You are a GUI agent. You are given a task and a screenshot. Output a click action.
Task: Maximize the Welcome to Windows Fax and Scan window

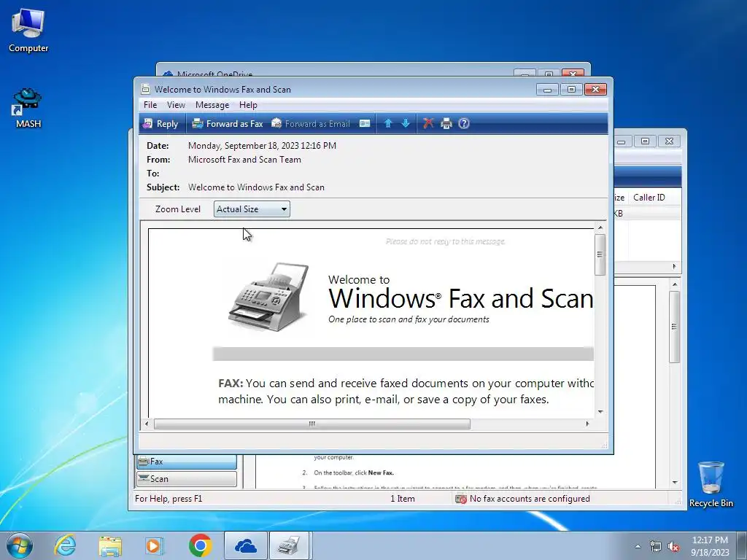(571, 90)
